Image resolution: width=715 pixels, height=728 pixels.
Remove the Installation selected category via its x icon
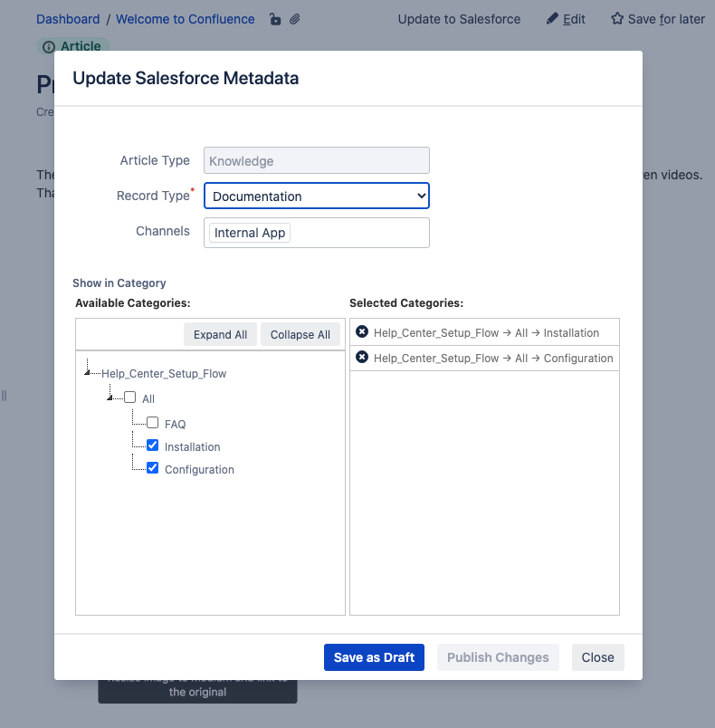(362, 332)
